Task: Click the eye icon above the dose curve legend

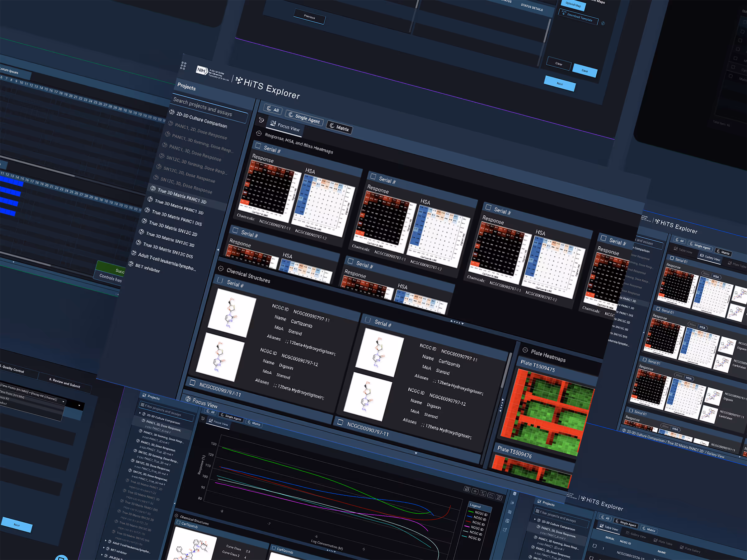Action: [x=475, y=492]
